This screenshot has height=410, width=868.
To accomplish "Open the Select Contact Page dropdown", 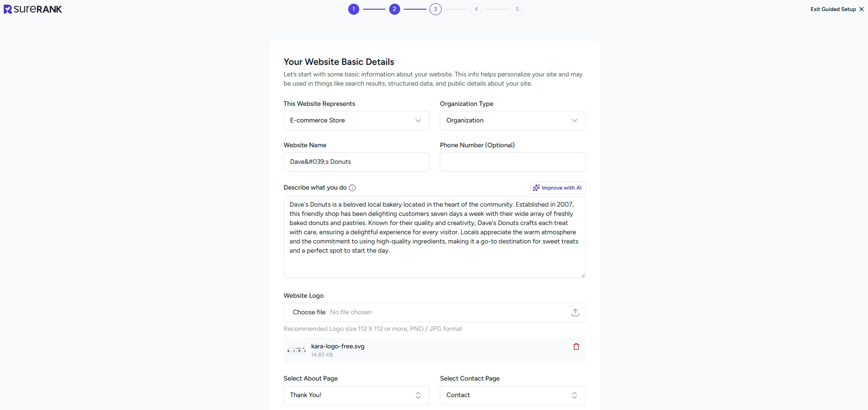I will pyautogui.click(x=512, y=395).
